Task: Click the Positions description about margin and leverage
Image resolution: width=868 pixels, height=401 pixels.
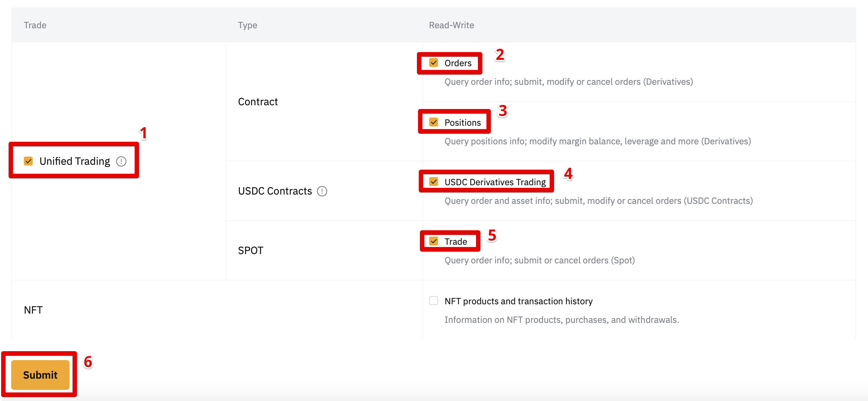Action: (598, 141)
